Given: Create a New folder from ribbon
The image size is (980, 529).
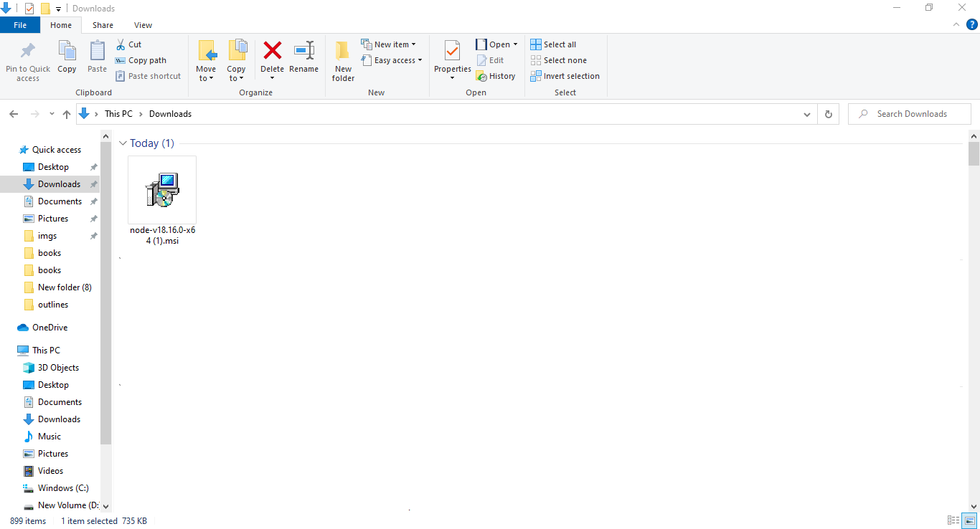Looking at the screenshot, I should pyautogui.click(x=343, y=60).
